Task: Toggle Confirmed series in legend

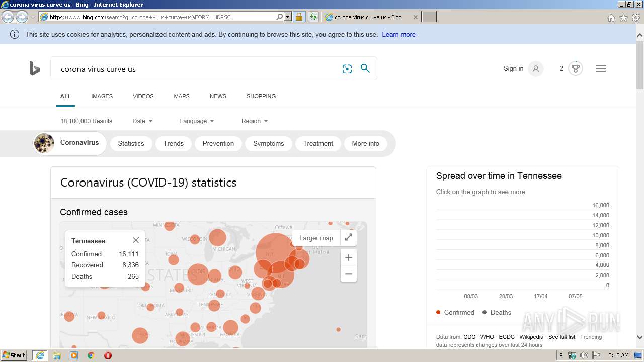Action: [x=455, y=312]
